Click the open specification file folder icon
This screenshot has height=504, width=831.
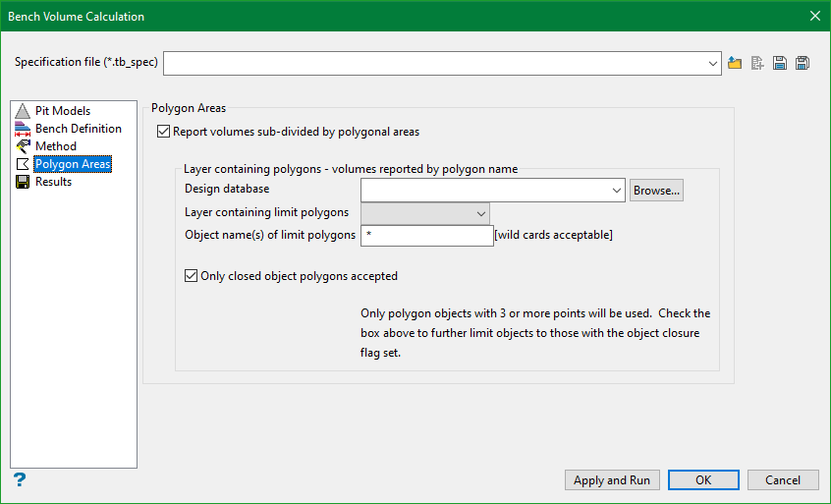pos(735,63)
